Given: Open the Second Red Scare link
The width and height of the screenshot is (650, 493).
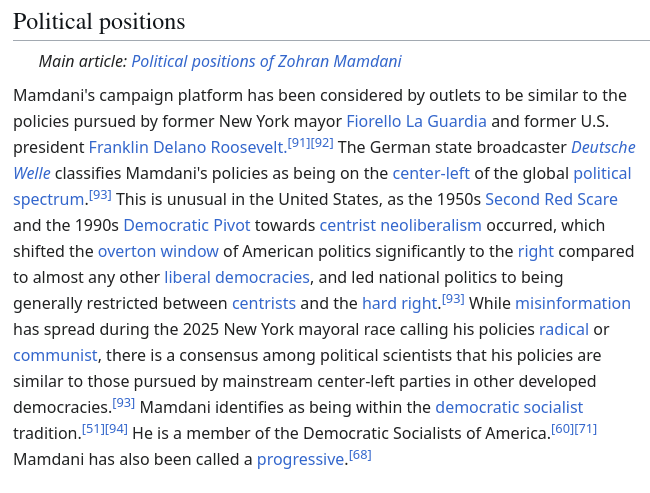Looking at the screenshot, I should (551, 199).
